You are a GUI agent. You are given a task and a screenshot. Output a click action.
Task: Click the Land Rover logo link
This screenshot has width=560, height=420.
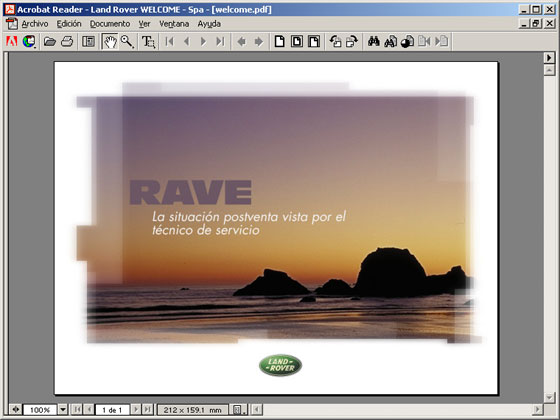click(280, 365)
